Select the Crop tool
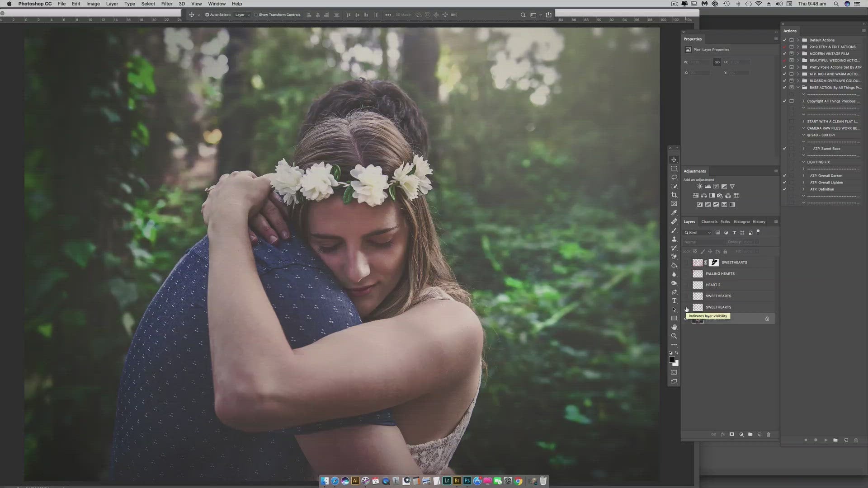868x488 pixels. 674,195
